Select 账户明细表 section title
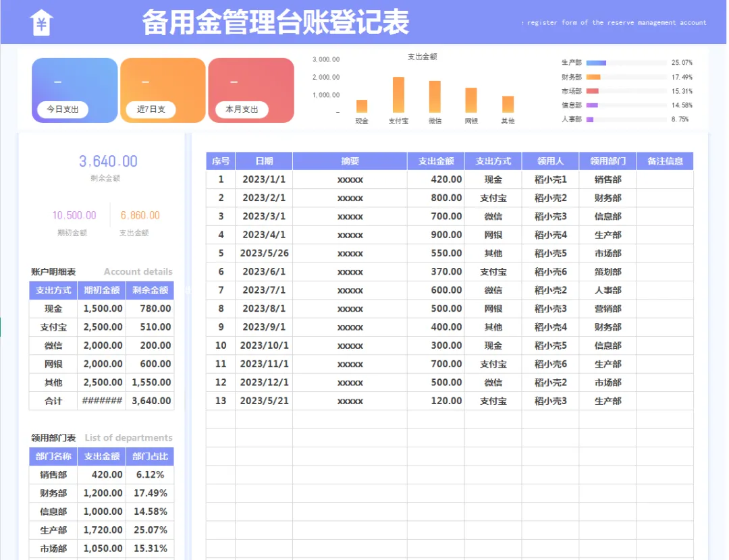The height and width of the screenshot is (560, 729). [53, 272]
